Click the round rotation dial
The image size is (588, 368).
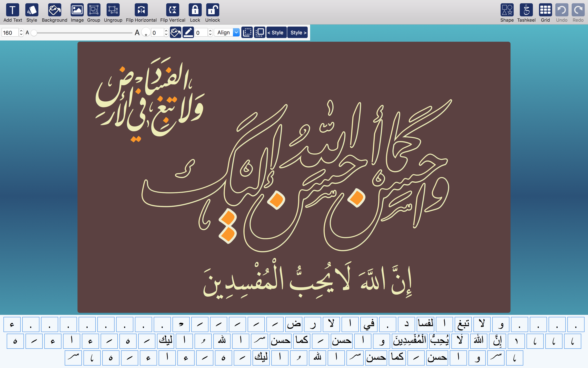(146, 32)
